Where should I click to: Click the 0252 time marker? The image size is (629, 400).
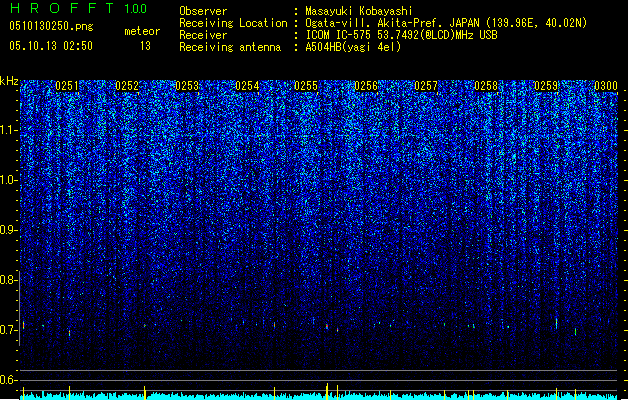127,86
